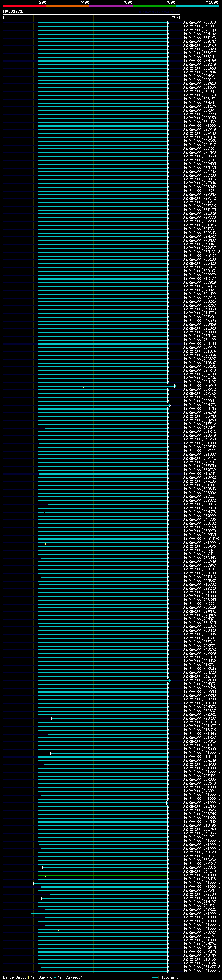
Task: Click alignment bar for UniRef100_C0HHI6
Action: (x=108, y=504)
